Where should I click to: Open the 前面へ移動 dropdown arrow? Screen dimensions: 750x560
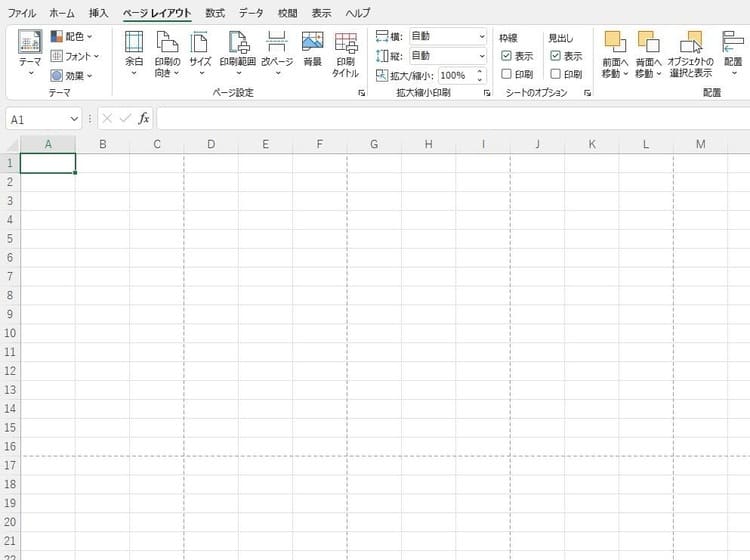pyautogui.click(x=625, y=74)
